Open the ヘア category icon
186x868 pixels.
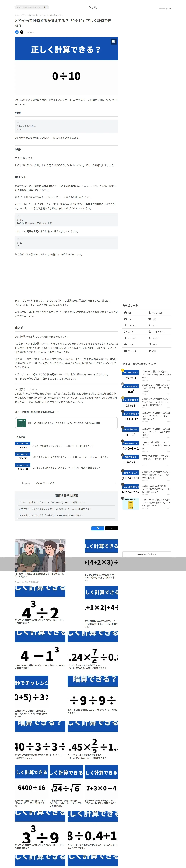126,319
